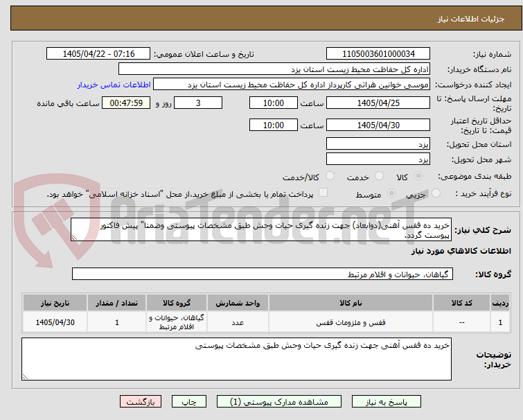The height and width of the screenshot is (420, 523).
Task: Click the جزئیات اطلاعات نیاز header title
Action: (471, 19)
